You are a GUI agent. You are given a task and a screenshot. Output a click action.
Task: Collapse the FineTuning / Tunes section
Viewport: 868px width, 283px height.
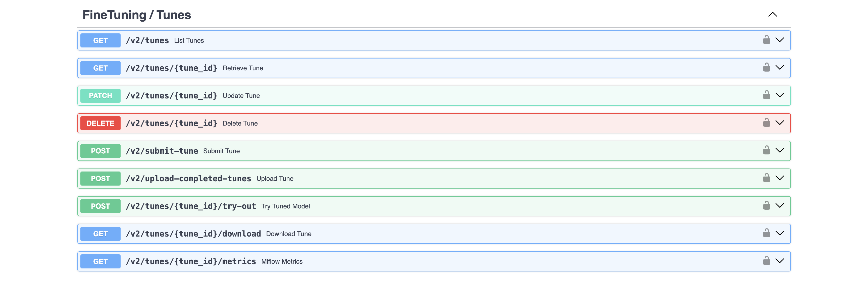click(772, 15)
